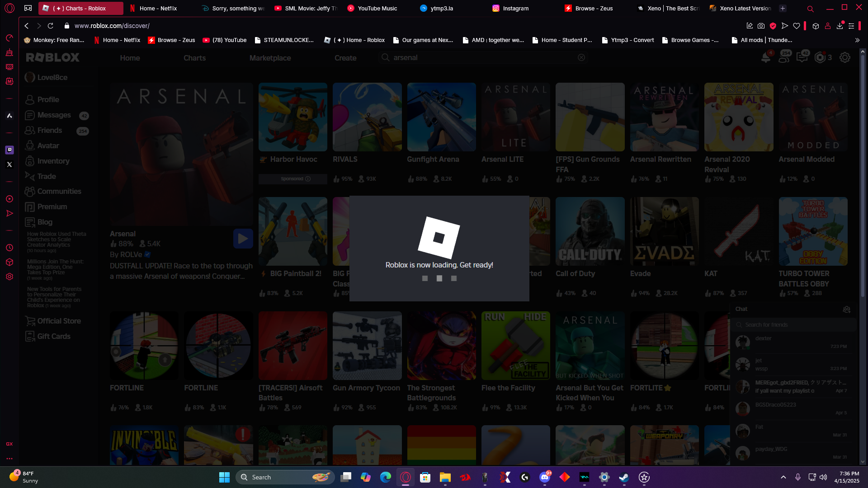Switch to the YouTube Music tab

(x=377, y=8)
